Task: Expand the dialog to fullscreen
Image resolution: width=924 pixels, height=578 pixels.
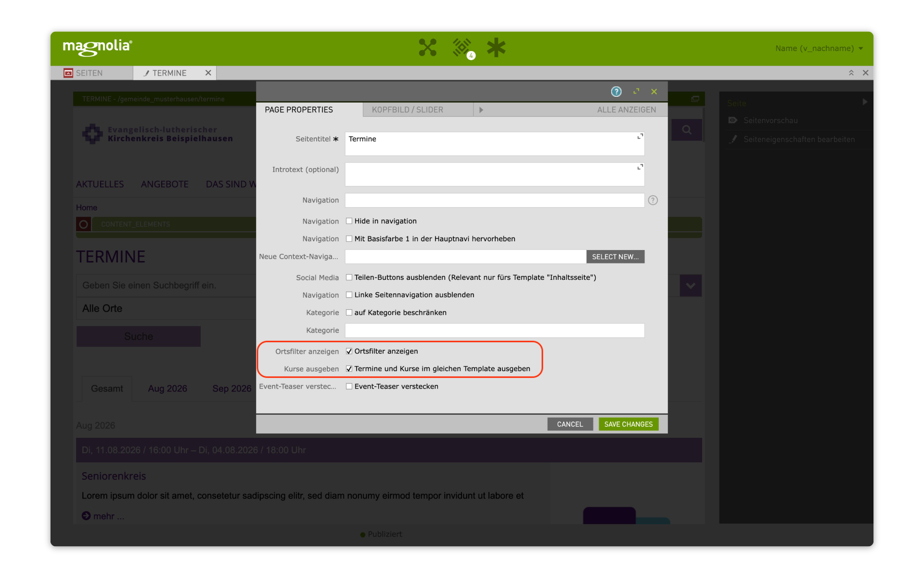Action: click(636, 92)
